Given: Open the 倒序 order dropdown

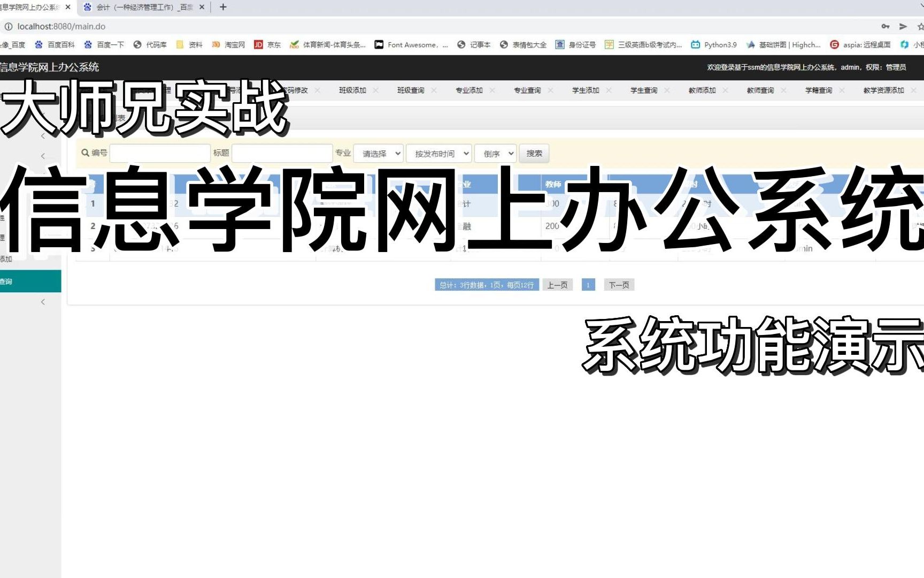Looking at the screenshot, I should pos(496,154).
